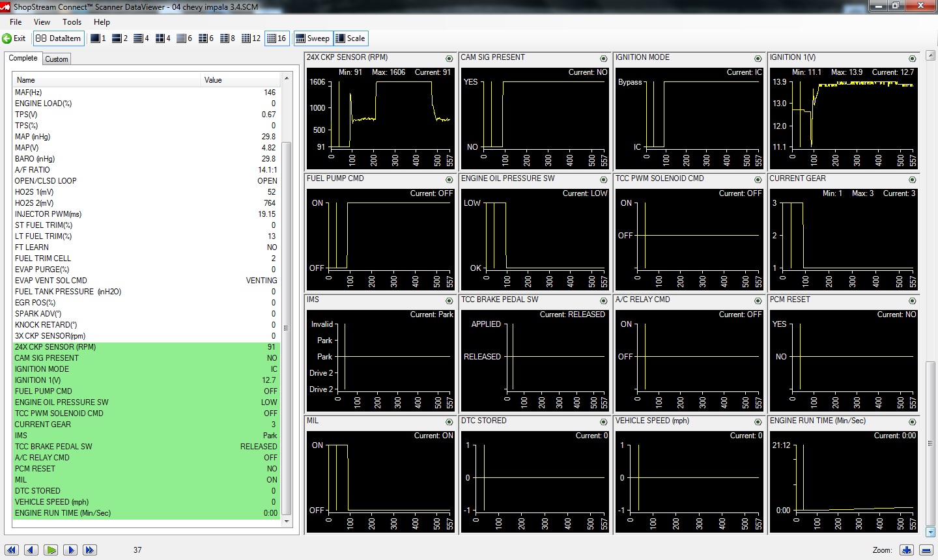Sort list by Value column header
This screenshot has width=938, height=560.
[241, 80]
